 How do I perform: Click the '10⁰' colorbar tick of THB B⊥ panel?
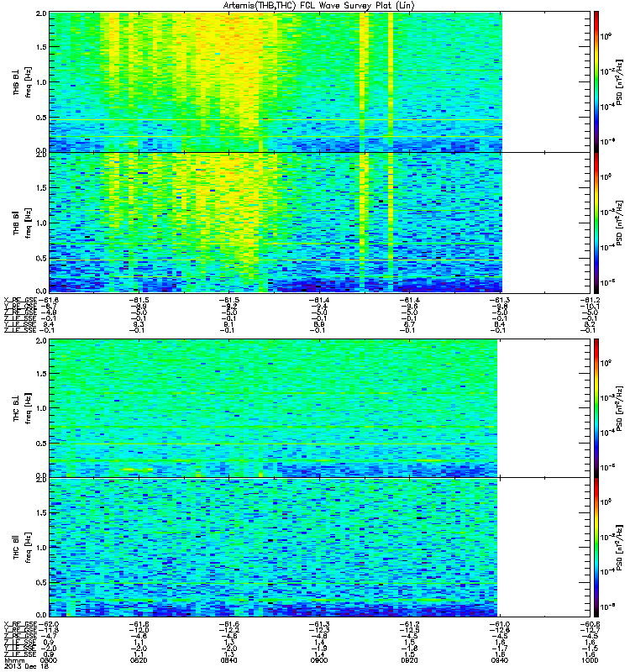pyautogui.click(x=606, y=36)
